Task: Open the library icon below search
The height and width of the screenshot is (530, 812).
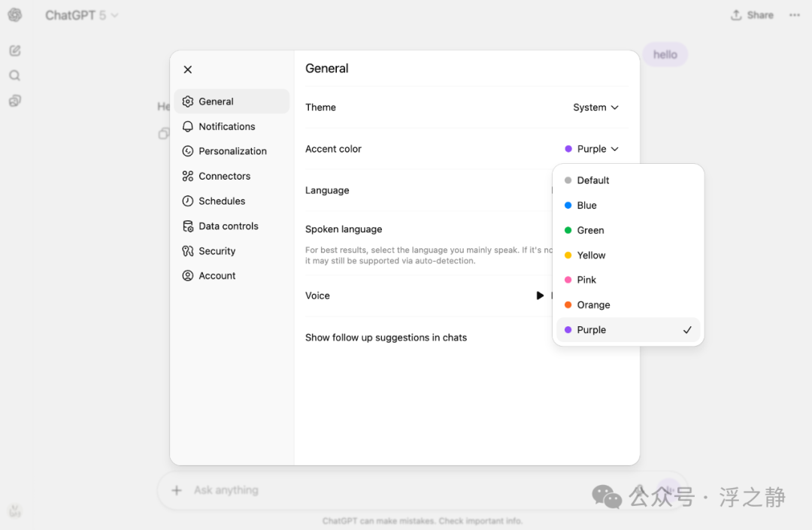Action: coord(15,101)
